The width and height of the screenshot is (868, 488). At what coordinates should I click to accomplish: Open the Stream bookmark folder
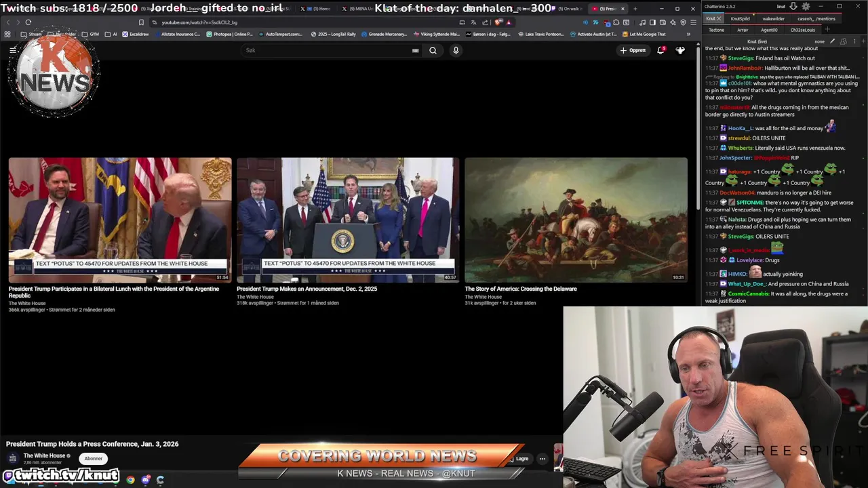click(31, 34)
